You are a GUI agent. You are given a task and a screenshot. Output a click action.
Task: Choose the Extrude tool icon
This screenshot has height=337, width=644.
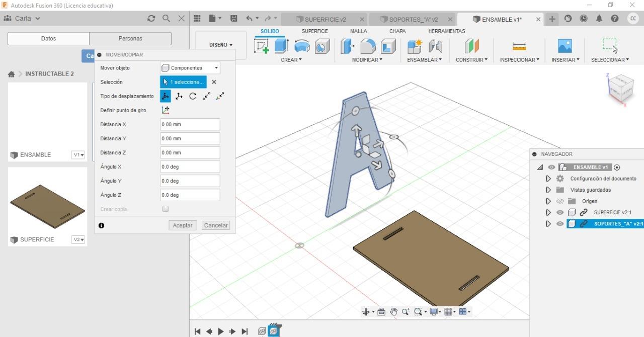pos(281,46)
